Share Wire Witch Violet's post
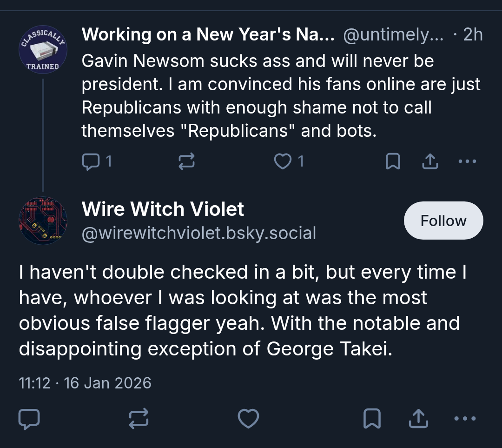The height and width of the screenshot is (448, 502). pyautogui.click(x=418, y=419)
